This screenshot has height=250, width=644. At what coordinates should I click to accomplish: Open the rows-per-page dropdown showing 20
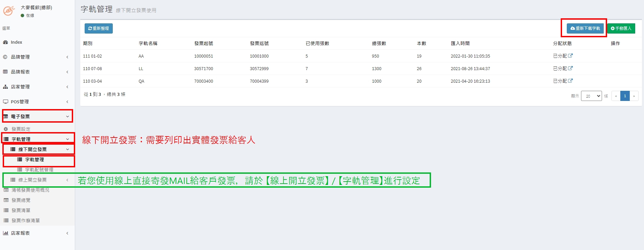pos(591,96)
